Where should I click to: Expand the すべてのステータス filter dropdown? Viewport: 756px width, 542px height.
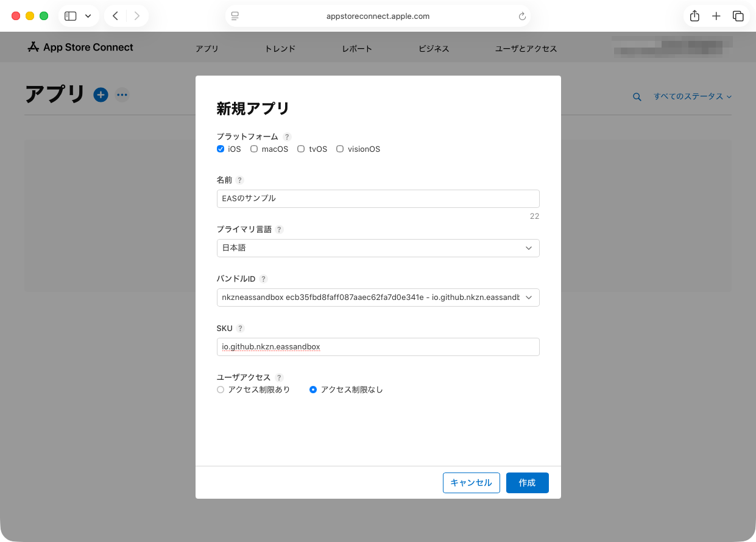coord(693,96)
